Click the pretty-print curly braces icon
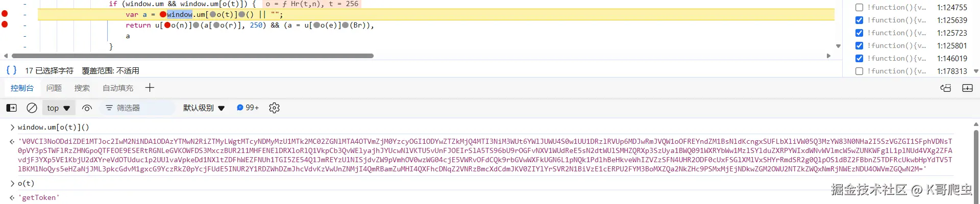The height and width of the screenshot is (204, 980). pyautogui.click(x=11, y=70)
